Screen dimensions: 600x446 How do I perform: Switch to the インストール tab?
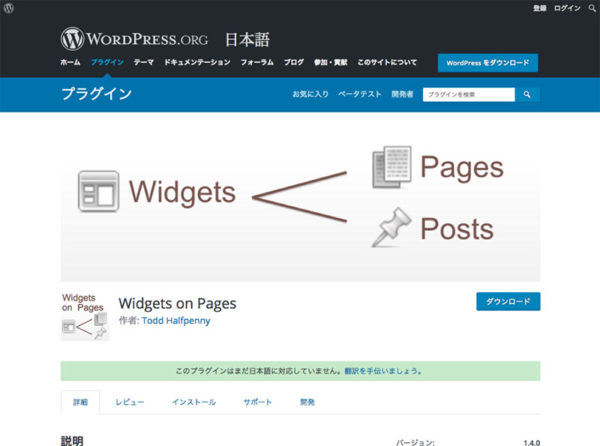194,402
